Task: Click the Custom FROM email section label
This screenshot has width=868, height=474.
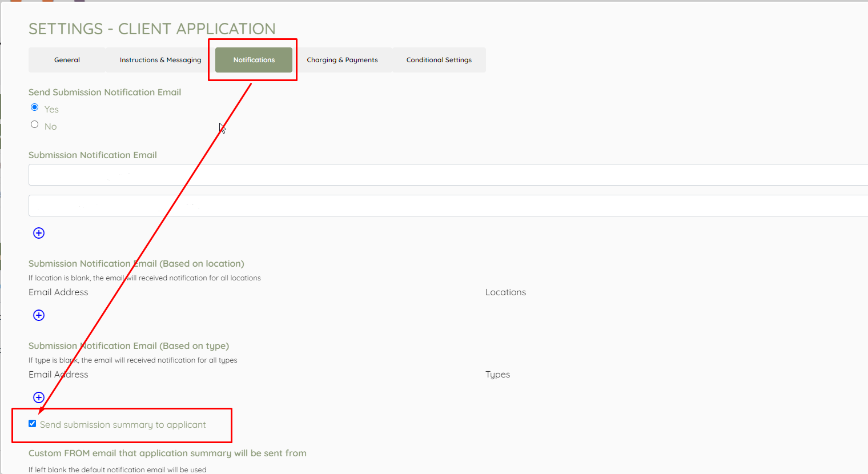Action: [x=167, y=453]
